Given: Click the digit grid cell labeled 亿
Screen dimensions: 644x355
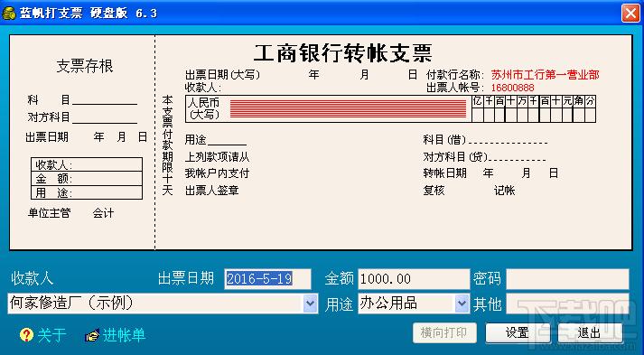Looking at the screenshot, I should tap(477, 101).
